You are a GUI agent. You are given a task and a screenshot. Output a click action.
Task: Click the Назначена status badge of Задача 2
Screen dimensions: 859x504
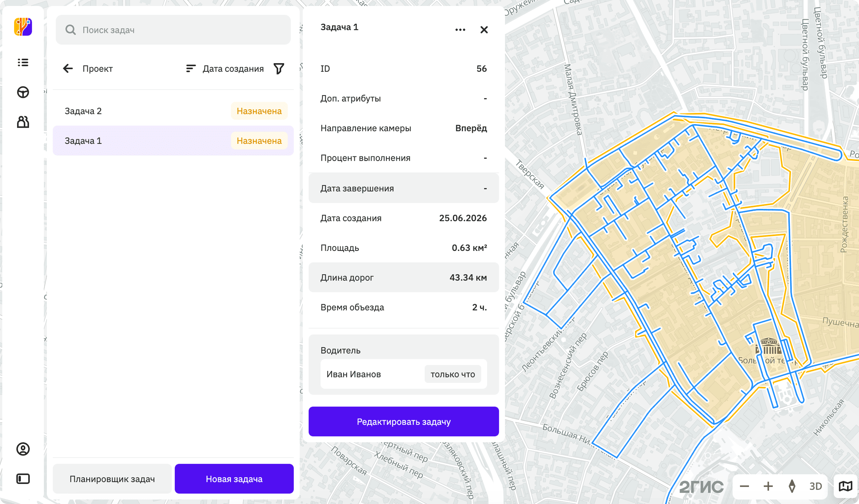point(259,111)
